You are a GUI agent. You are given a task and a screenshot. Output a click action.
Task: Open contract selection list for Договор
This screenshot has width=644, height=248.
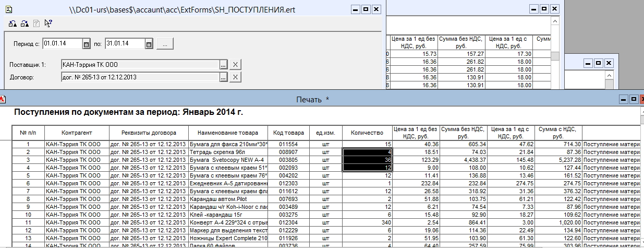coord(223,77)
